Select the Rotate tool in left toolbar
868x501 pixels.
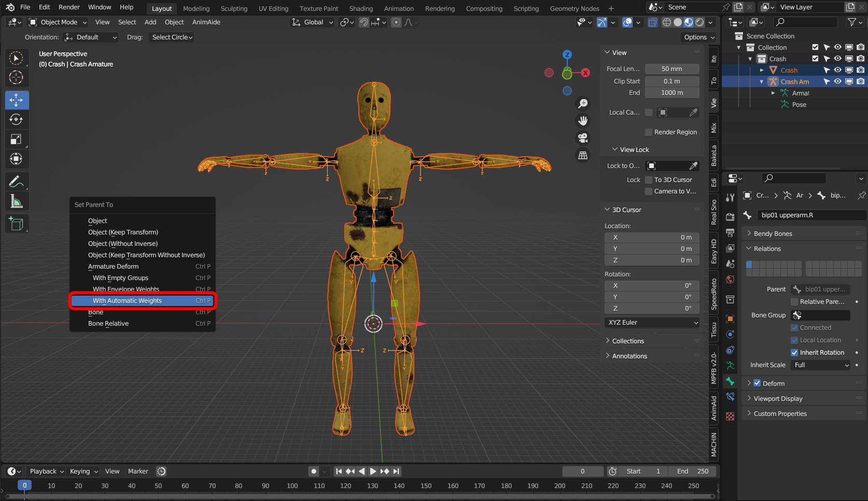click(16, 120)
